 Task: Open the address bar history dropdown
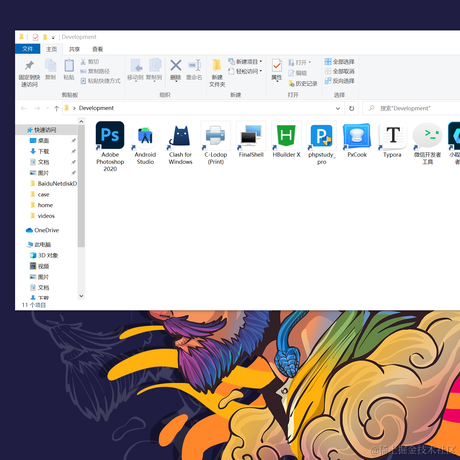pos(338,108)
